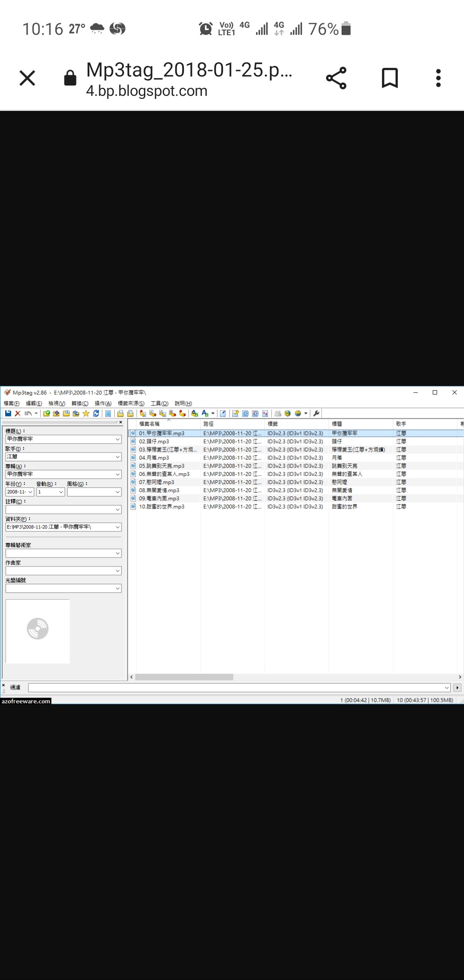Expand the 資料夾(F) directory dropdown

118,527
